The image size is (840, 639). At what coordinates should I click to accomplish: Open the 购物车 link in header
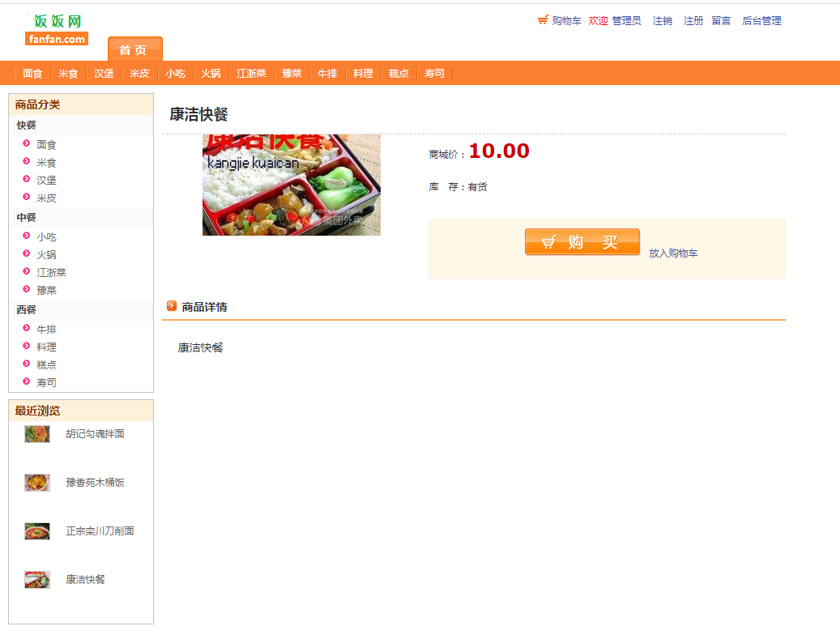[566, 21]
